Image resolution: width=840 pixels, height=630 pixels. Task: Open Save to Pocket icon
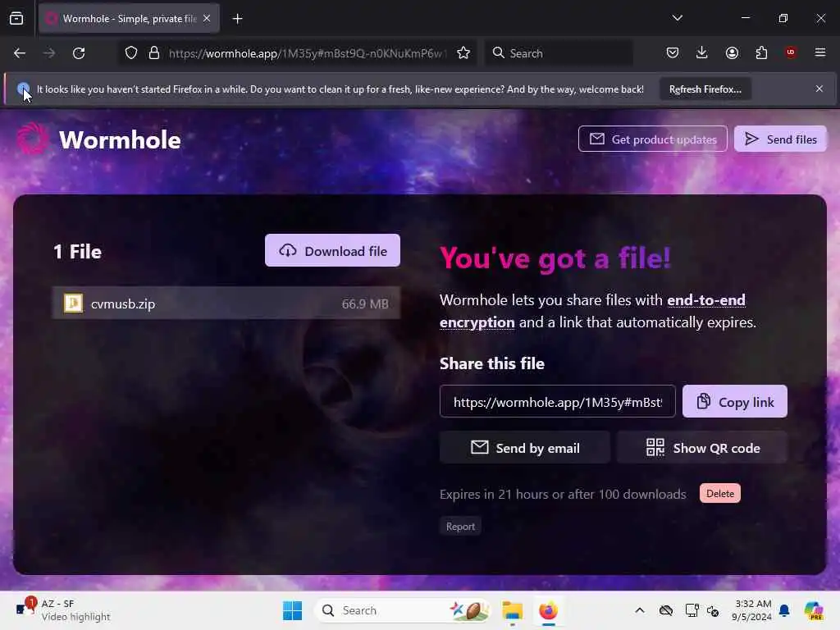(673, 52)
